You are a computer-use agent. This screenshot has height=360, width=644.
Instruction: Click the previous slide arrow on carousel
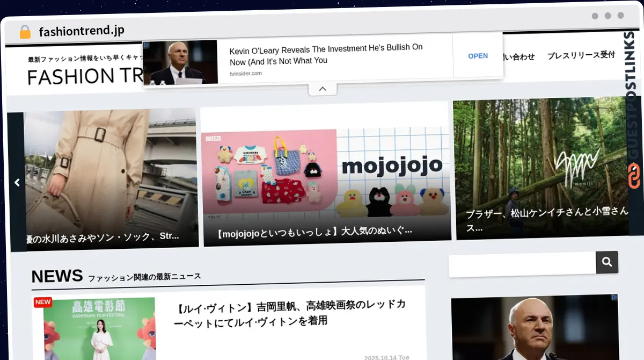pyautogui.click(x=17, y=183)
